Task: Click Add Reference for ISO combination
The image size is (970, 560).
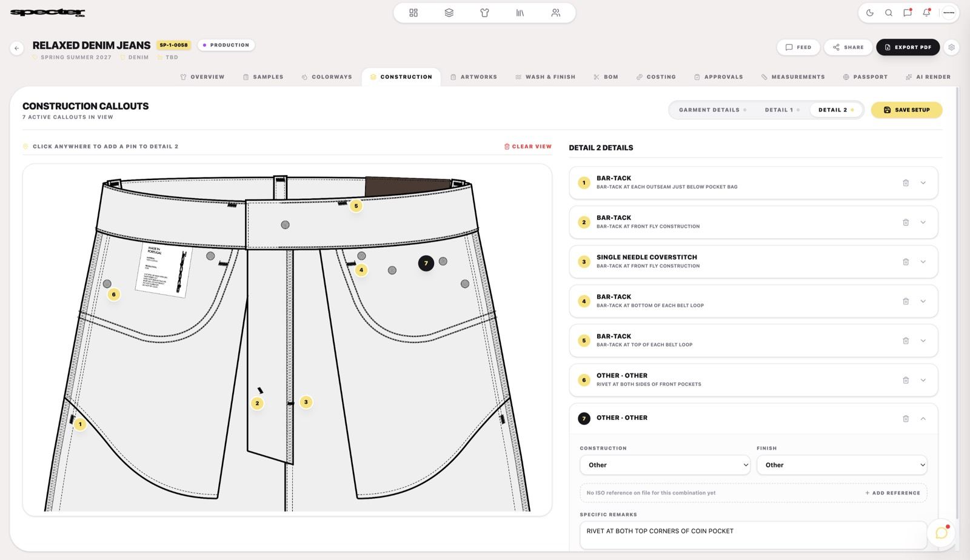Action: tap(892, 493)
